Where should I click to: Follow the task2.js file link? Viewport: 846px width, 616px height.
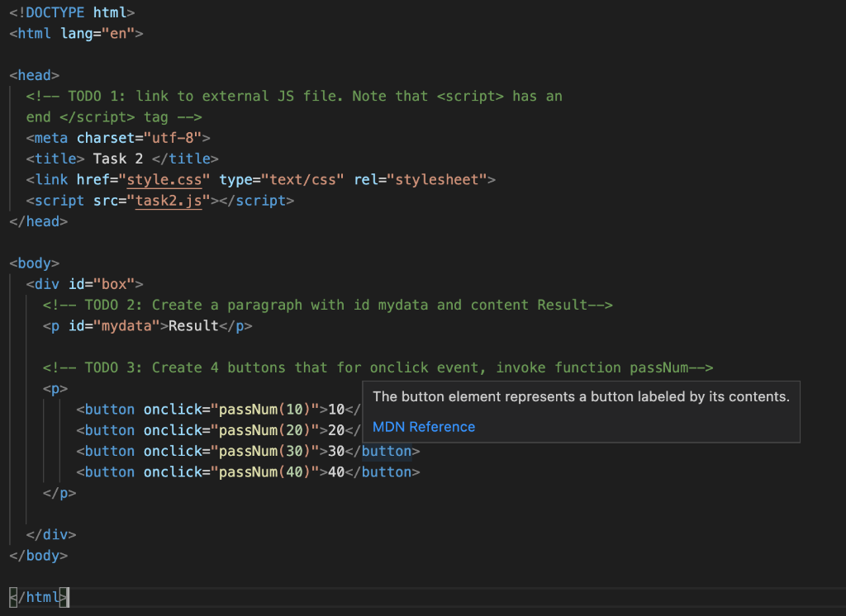168,200
